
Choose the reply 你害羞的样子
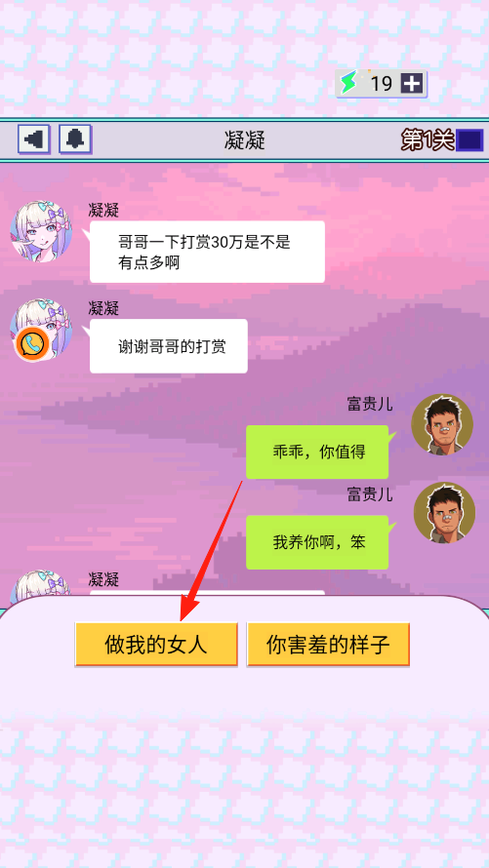point(328,645)
